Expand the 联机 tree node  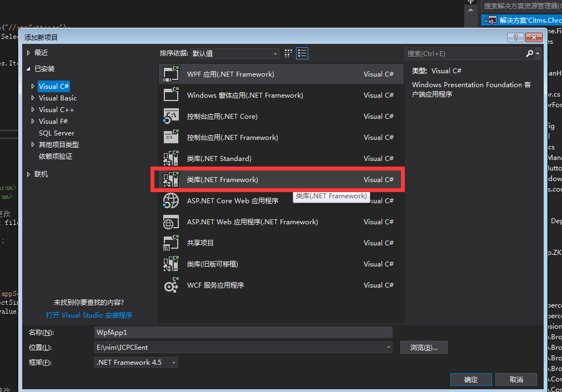[x=28, y=174]
